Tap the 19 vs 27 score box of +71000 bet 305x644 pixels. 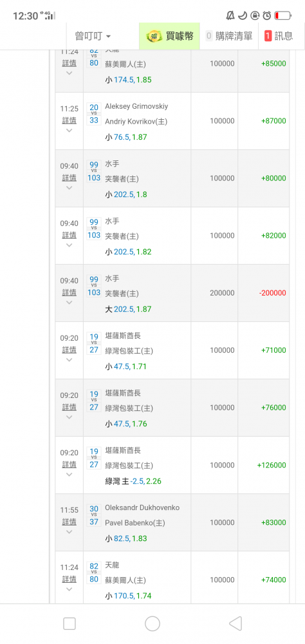point(94,343)
